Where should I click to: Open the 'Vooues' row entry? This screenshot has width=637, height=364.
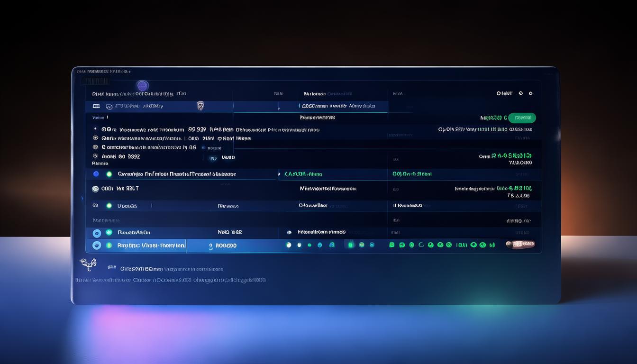[x=127, y=206]
